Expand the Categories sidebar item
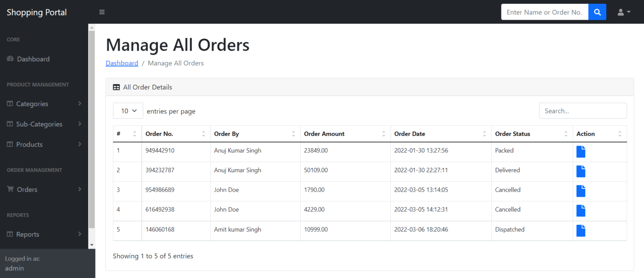This screenshot has width=644, height=278. (80, 103)
